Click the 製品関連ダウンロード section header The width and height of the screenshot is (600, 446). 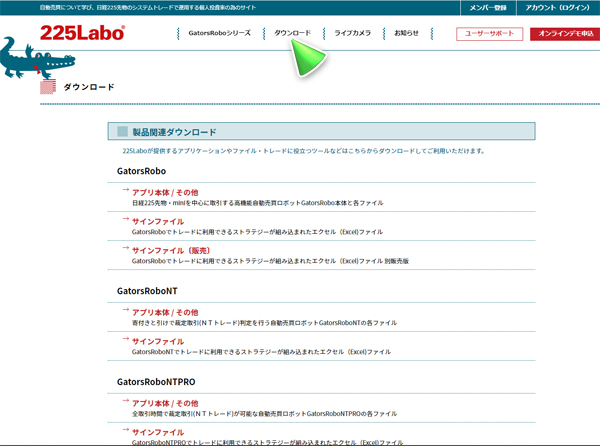[321, 132]
